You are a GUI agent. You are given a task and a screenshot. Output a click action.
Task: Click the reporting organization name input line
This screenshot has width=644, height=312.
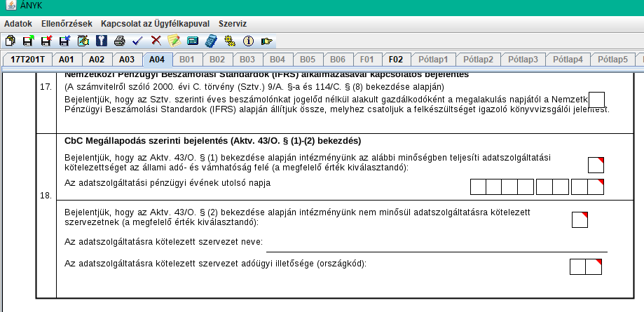pos(436,243)
